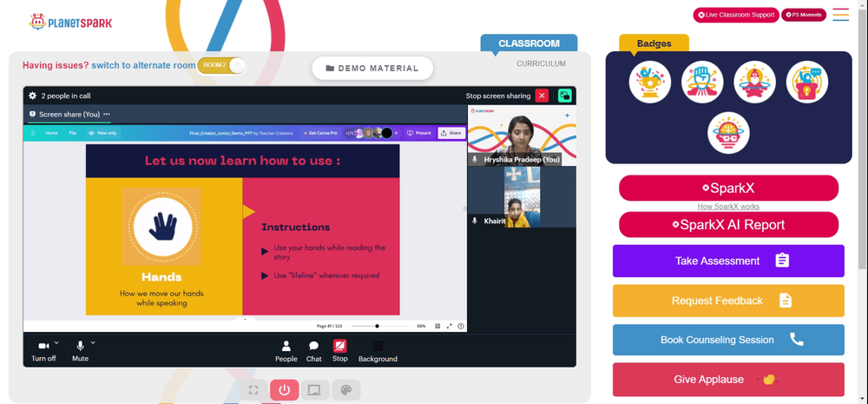868x404 pixels.
Task: Click Canva View only eye button
Action: [x=102, y=133]
